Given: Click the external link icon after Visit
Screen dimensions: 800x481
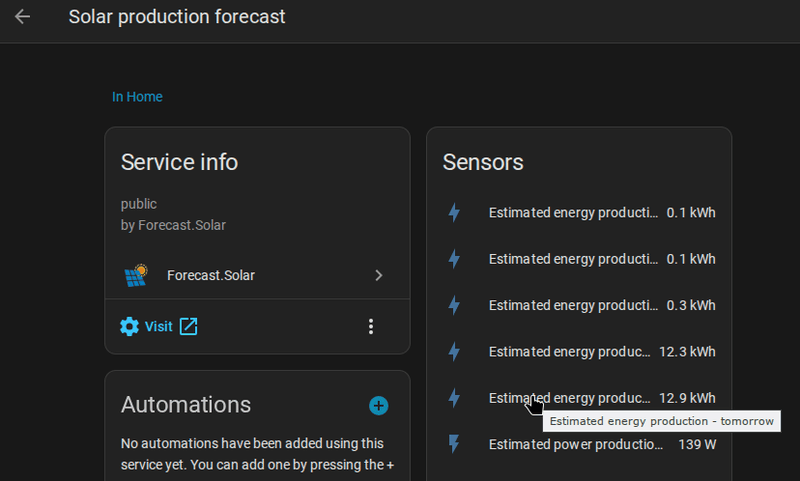Looking at the screenshot, I should click(x=188, y=326).
